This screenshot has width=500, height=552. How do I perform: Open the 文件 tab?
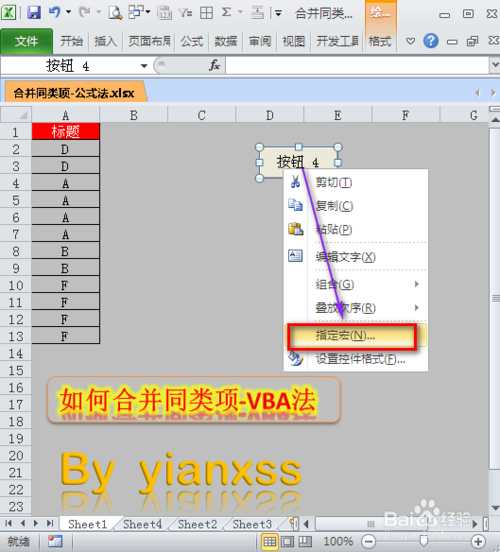point(26,41)
